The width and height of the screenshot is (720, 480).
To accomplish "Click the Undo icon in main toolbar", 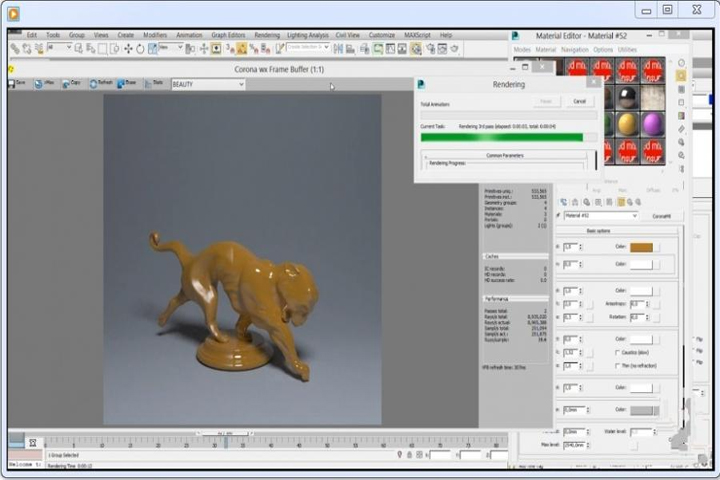I will 14,48.
